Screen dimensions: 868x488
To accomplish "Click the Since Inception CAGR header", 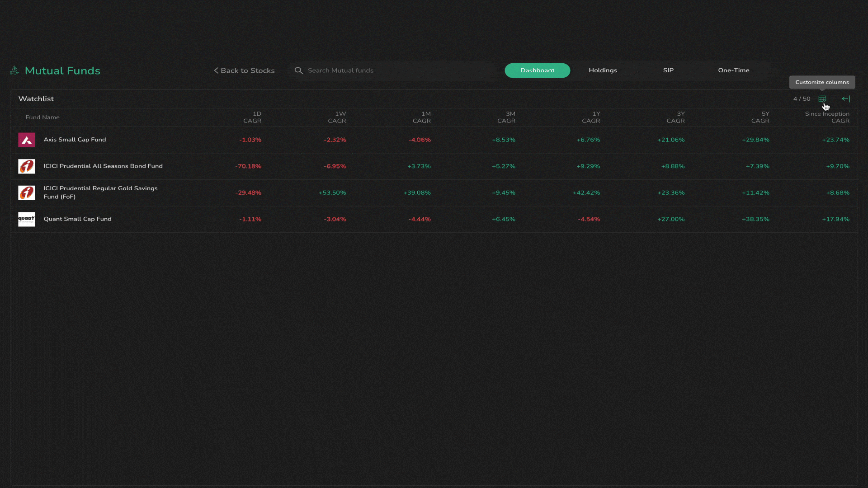I will tap(827, 117).
